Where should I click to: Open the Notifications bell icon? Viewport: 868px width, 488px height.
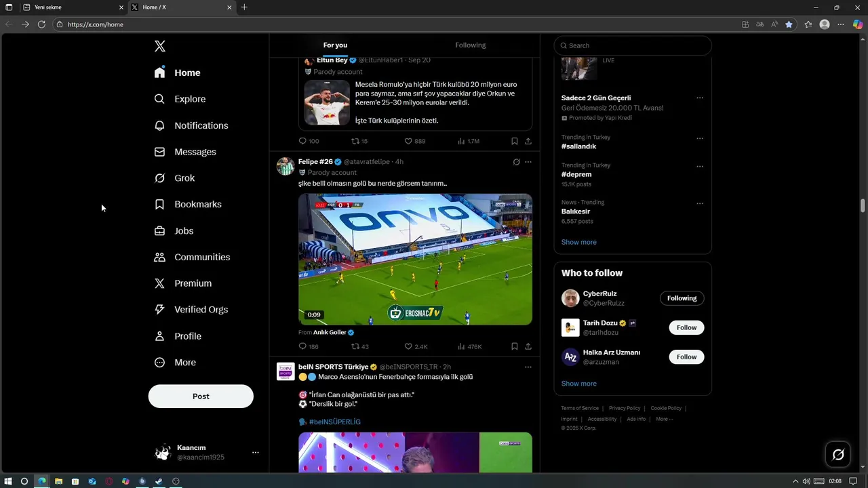pos(159,125)
